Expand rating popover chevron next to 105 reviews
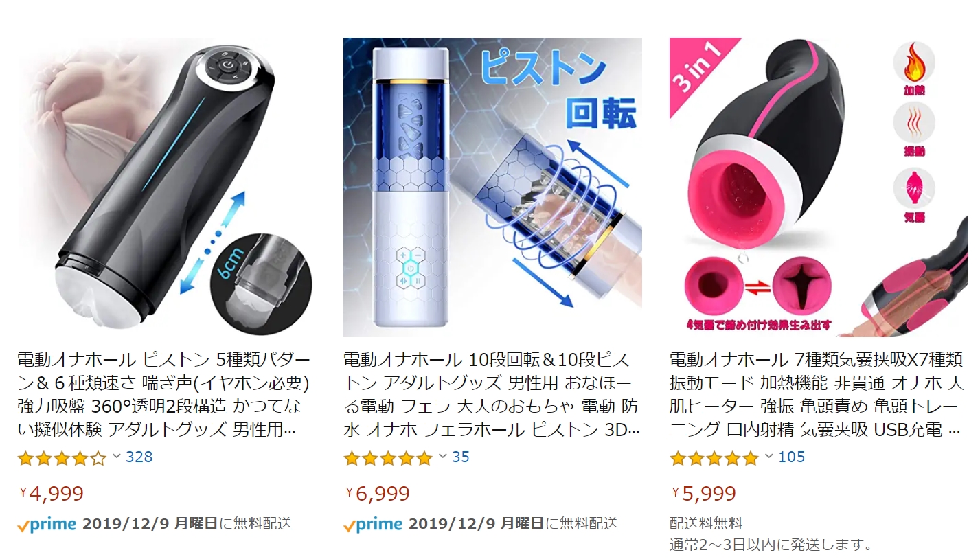 (768, 456)
